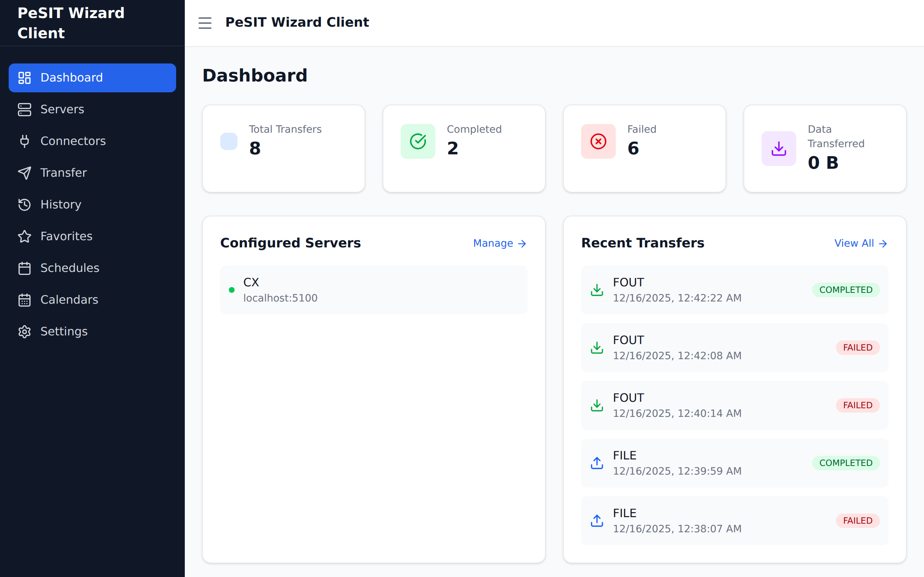Click the red failed icon on the Failed card
Image resolution: width=924 pixels, height=577 pixels.
(x=598, y=141)
